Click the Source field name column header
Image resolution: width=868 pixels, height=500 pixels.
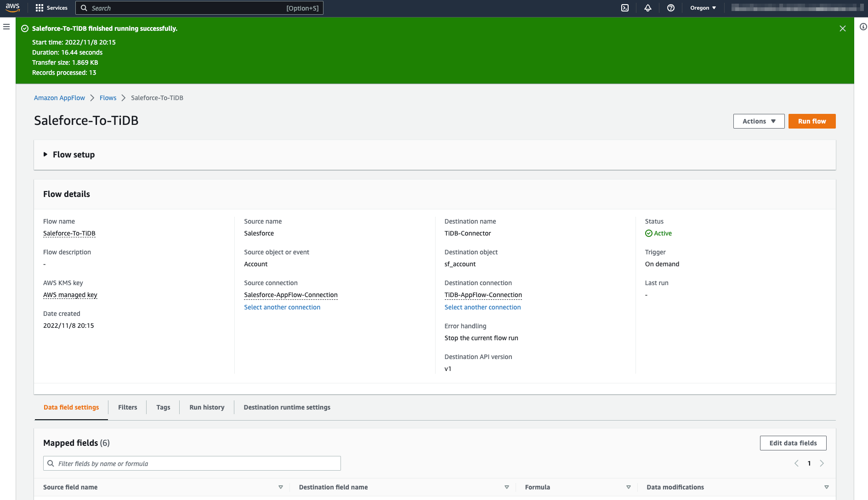point(70,487)
